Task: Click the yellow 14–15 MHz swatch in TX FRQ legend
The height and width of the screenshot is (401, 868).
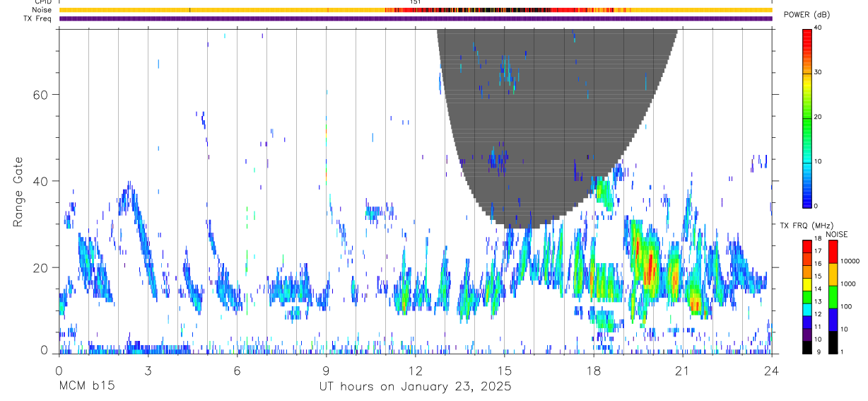Action: (807, 284)
